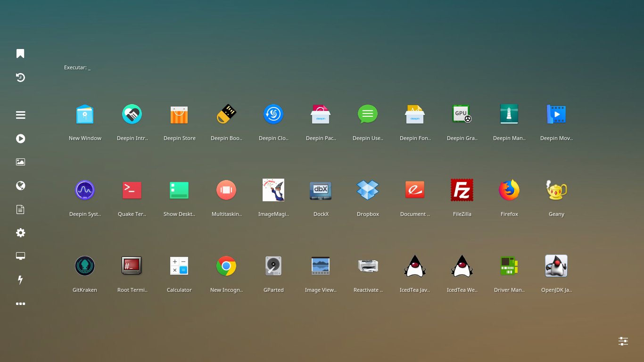This screenshot has width=644, height=362.
Task: Click the "Dropbox" label text
Action: pyautogui.click(x=368, y=214)
